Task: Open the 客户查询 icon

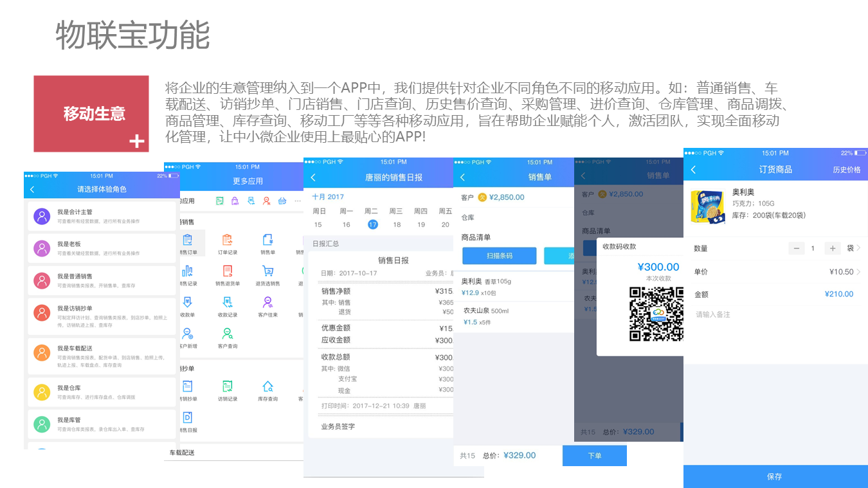Action: [227, 334]
